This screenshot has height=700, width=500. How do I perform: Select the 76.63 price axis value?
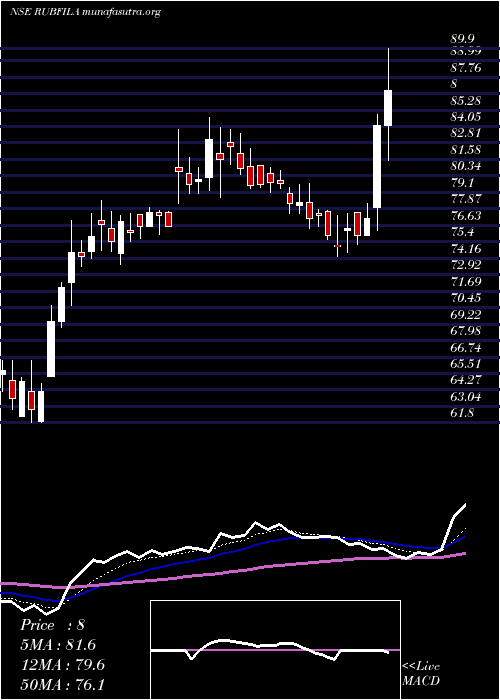(466, 216)
